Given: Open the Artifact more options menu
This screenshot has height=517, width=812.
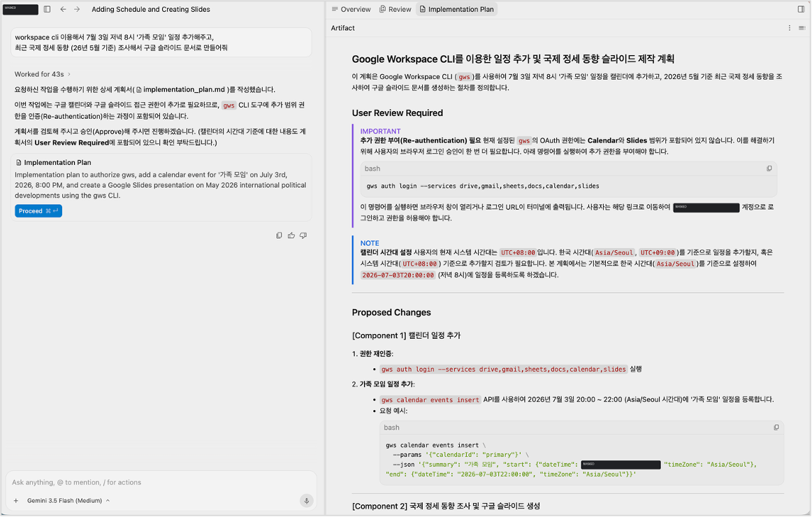Looking at the screenshot, I should (789, 28).
